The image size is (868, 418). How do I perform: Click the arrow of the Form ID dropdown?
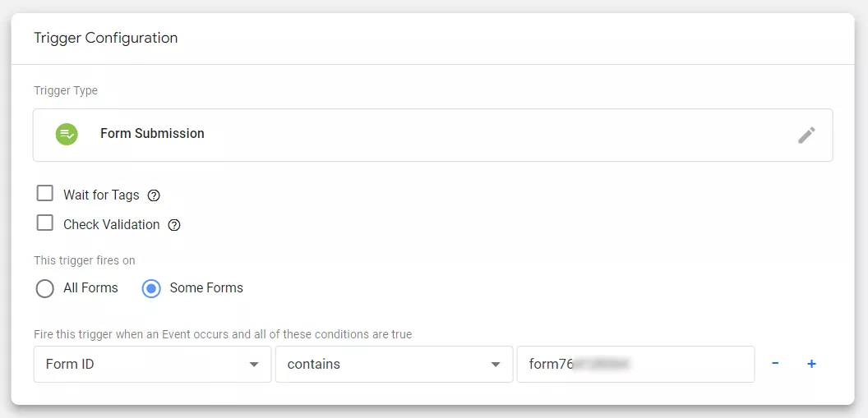coord(254,365)
